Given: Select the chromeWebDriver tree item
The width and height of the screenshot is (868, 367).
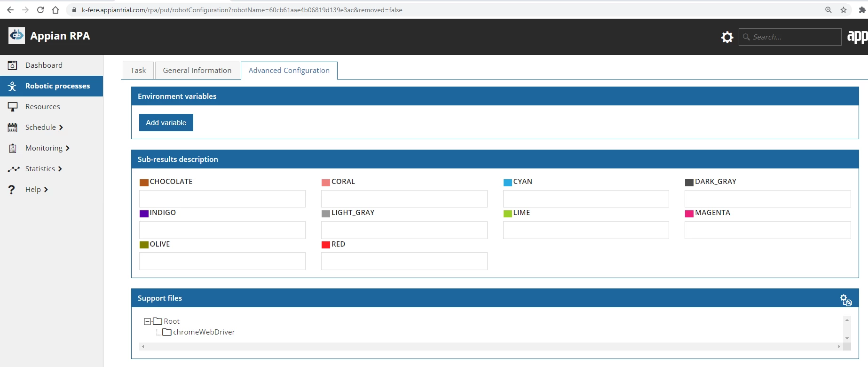Looking at the screenshot, I should click(x=204, y=332).
